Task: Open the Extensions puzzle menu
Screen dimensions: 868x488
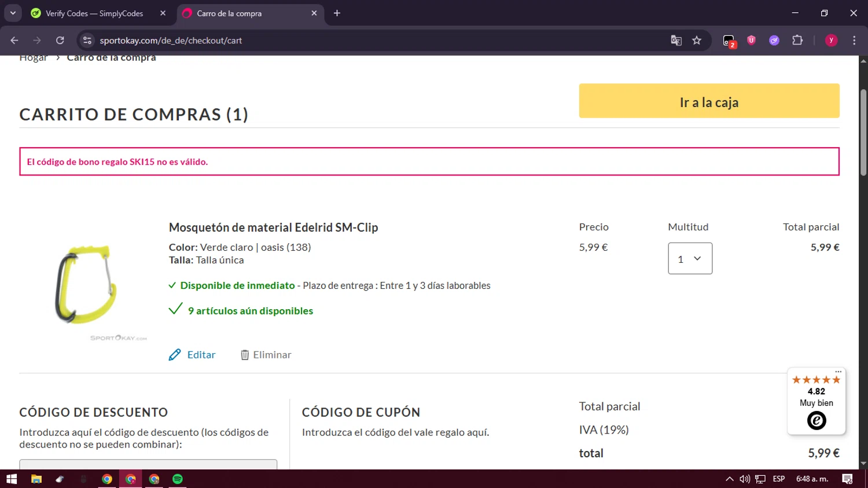Action: coord(797,41)
